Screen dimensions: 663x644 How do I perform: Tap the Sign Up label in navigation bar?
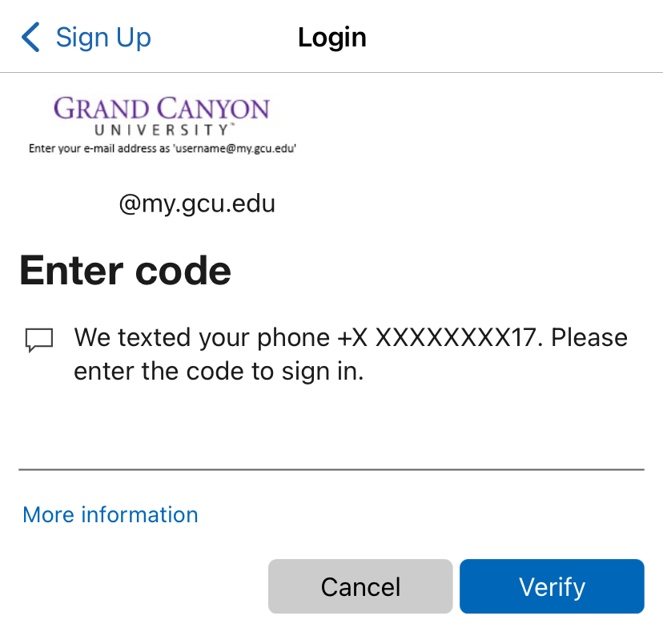pyautogui.click(x=103, y=37)
